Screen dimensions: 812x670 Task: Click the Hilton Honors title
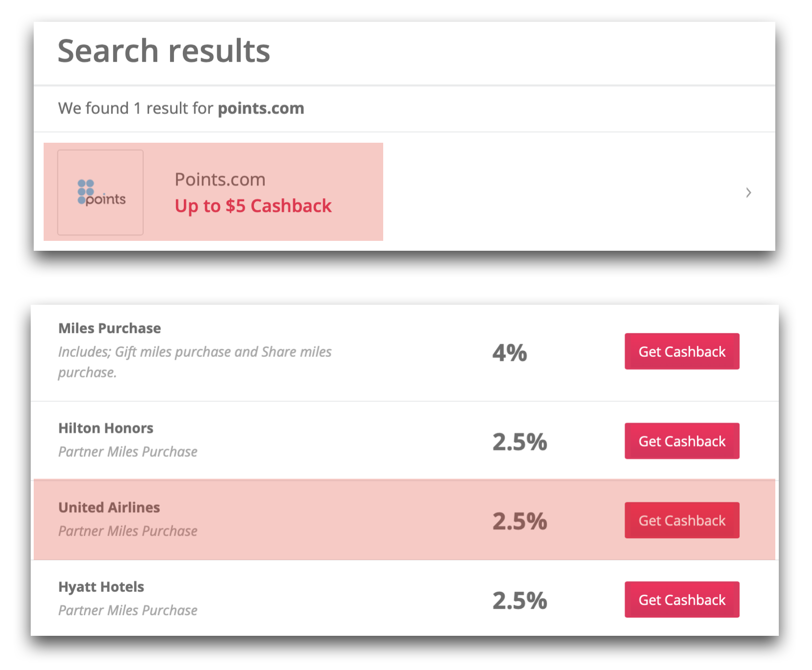(x=106, y=428)
